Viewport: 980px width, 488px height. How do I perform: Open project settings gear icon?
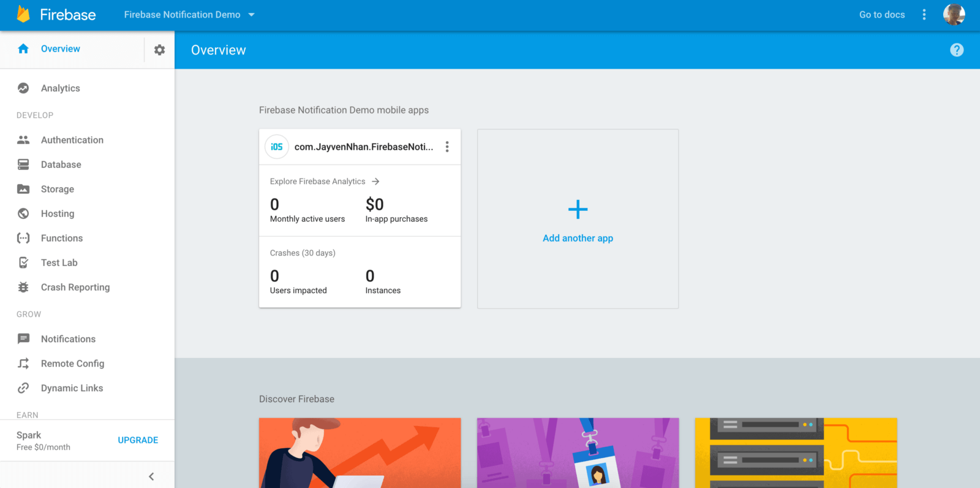[159, 50]
